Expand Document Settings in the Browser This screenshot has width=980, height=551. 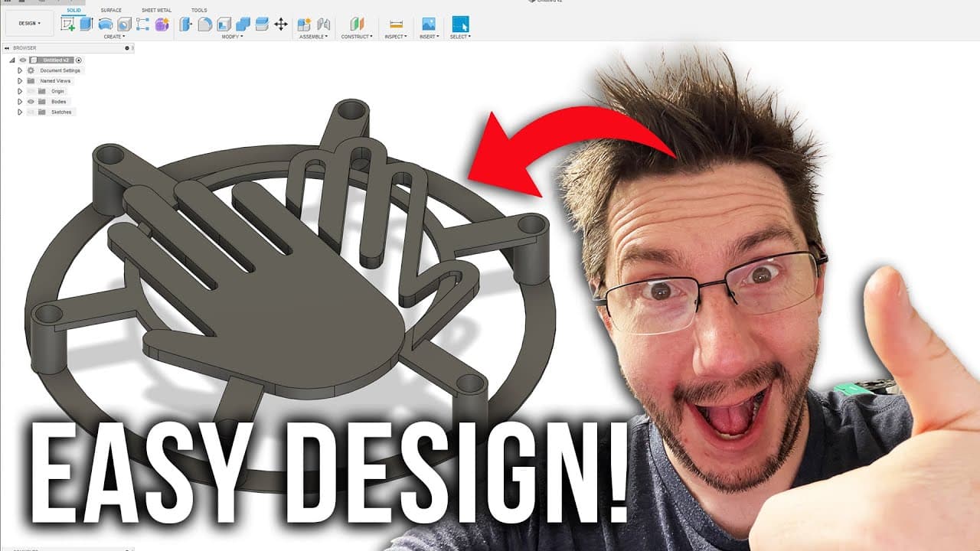21,70
